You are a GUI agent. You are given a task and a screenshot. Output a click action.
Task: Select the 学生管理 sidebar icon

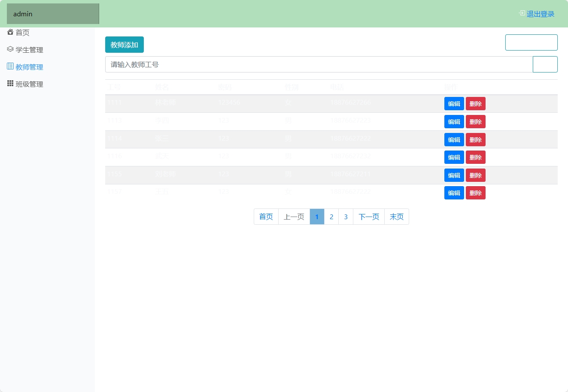tap(10, 49)
